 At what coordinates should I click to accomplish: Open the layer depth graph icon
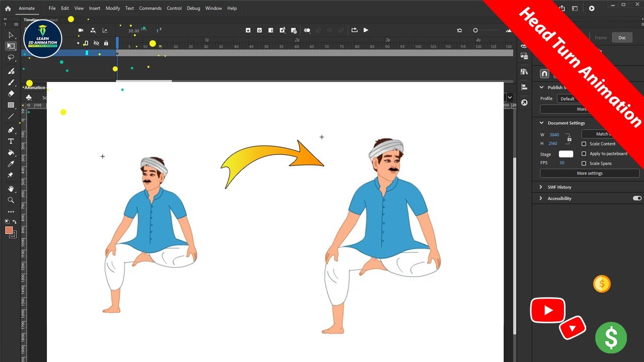tap(105, 30)
